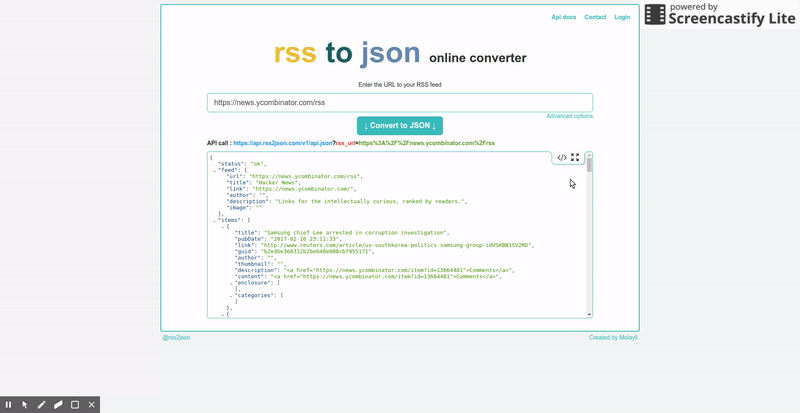The height and width of the screenshot is (413, 800).
Task: Close the recording annotation toolbar
Action: [92, 405]
